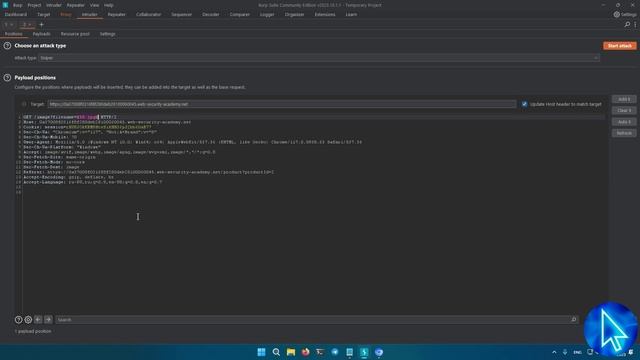Open the Payloads sub-tab
Viewport: 640px width, 360px height.
point(42,34)
